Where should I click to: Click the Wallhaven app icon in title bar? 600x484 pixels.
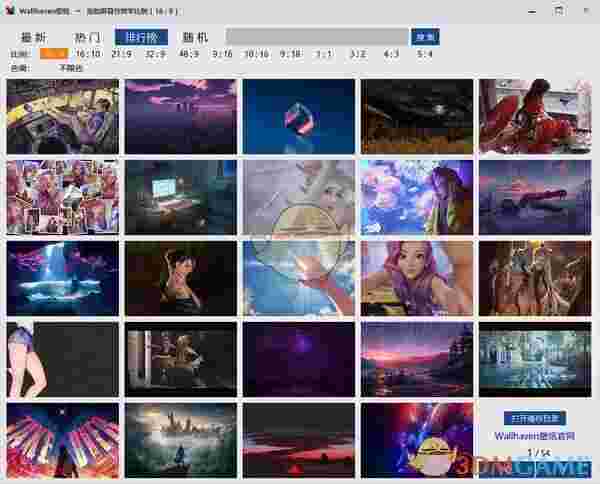10,10
